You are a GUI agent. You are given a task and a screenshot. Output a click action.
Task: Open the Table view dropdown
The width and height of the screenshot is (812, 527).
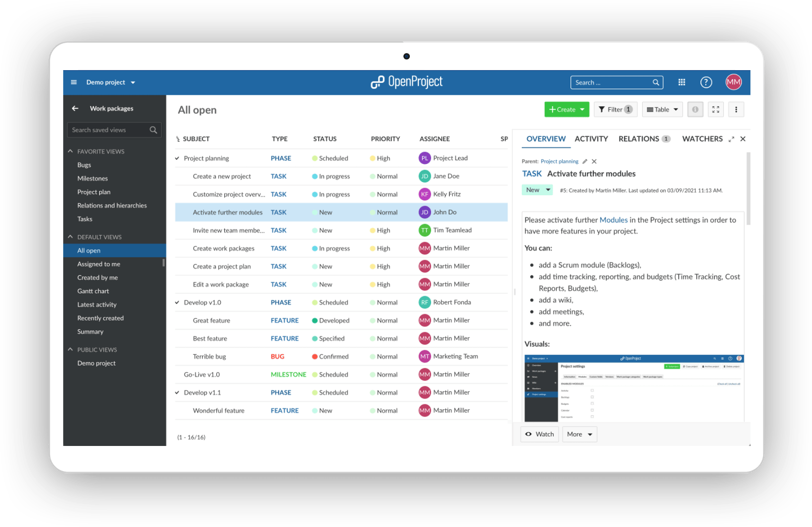(x=662, y=109)
